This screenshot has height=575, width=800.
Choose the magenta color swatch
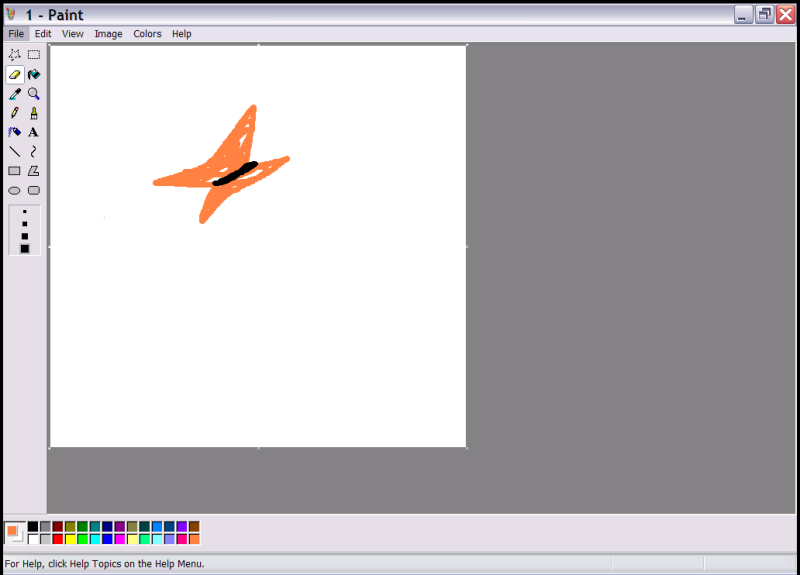[120, 539]
